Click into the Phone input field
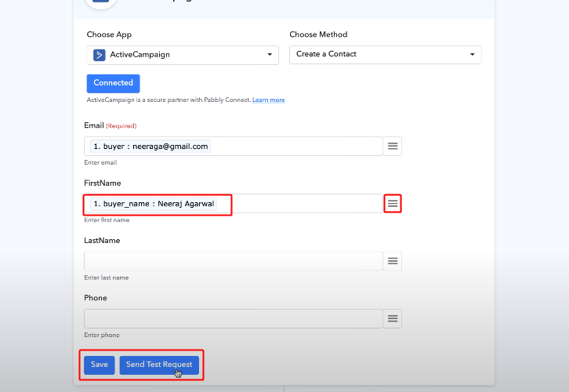 coord(234,318)
